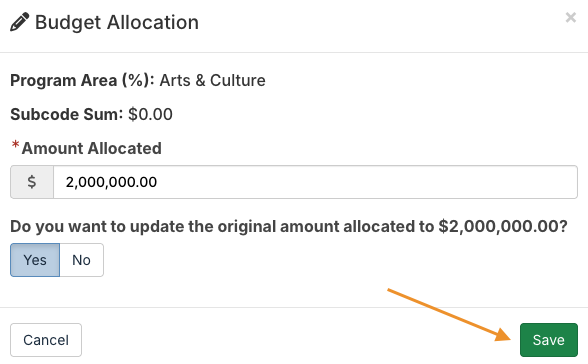The image size is (588, 364).
Task: Select No for updating original amount
Action: [x=81, y=260]
